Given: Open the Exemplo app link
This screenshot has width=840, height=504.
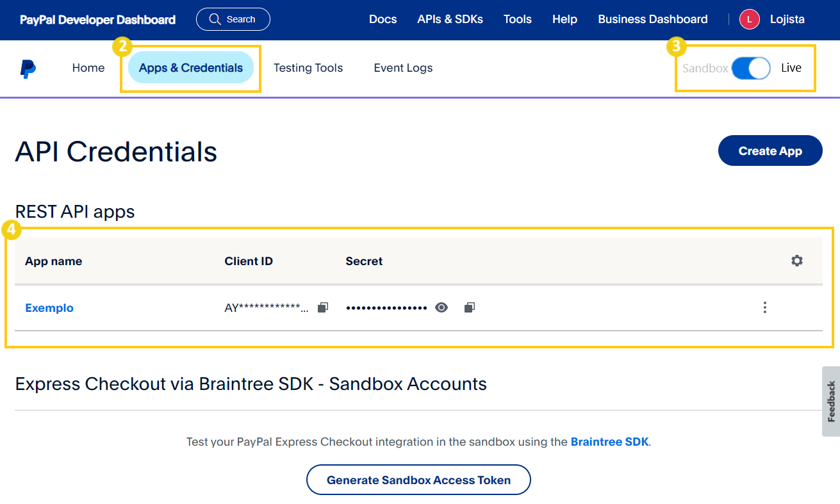Looking at the screenshot, I should (49, 308).
